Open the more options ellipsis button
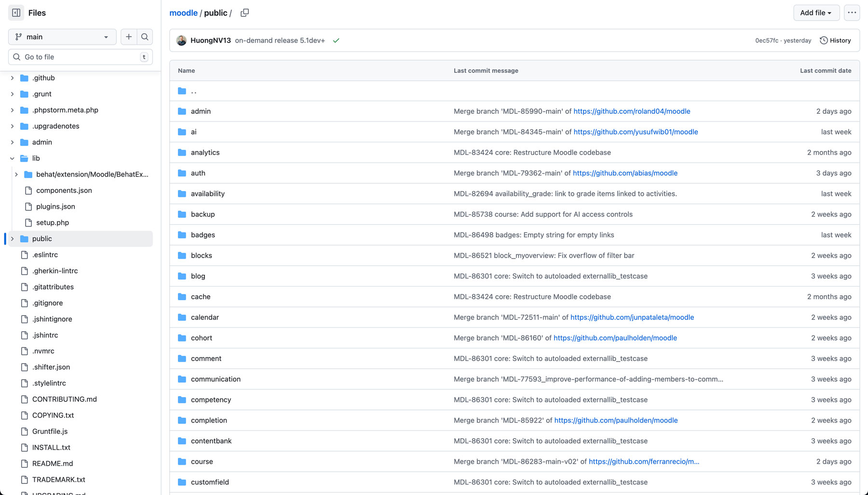 (852, 13)
